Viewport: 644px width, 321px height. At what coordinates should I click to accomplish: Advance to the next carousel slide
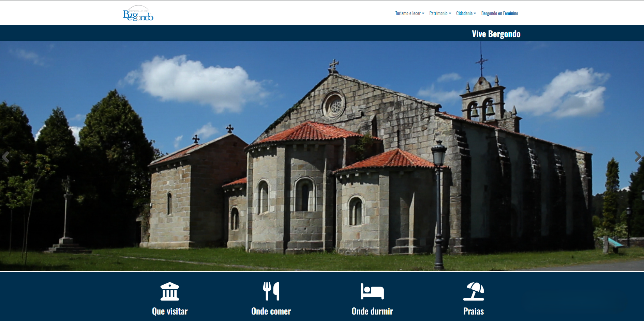click(638, 157)
